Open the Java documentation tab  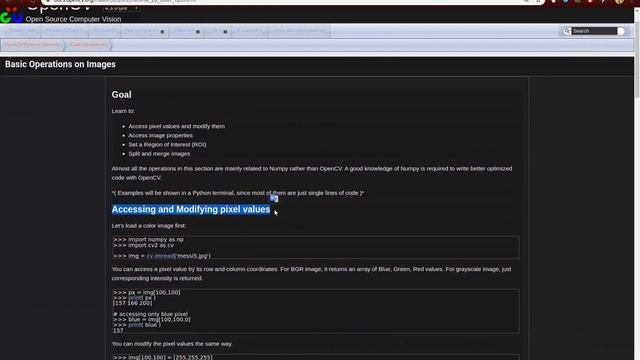[x=299, y=31]
